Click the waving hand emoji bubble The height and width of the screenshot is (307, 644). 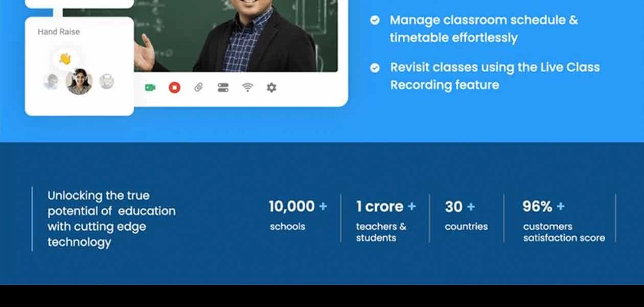(65, 59)
